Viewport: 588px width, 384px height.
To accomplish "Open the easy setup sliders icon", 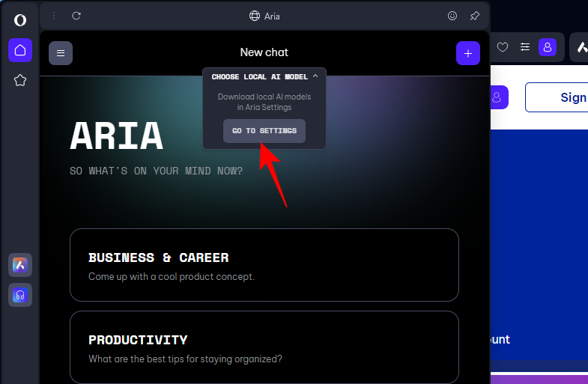I will (525, 47).
